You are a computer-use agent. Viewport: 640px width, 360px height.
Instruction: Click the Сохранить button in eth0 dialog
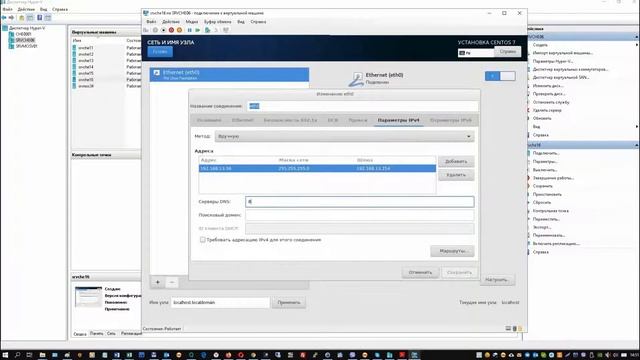459,272
